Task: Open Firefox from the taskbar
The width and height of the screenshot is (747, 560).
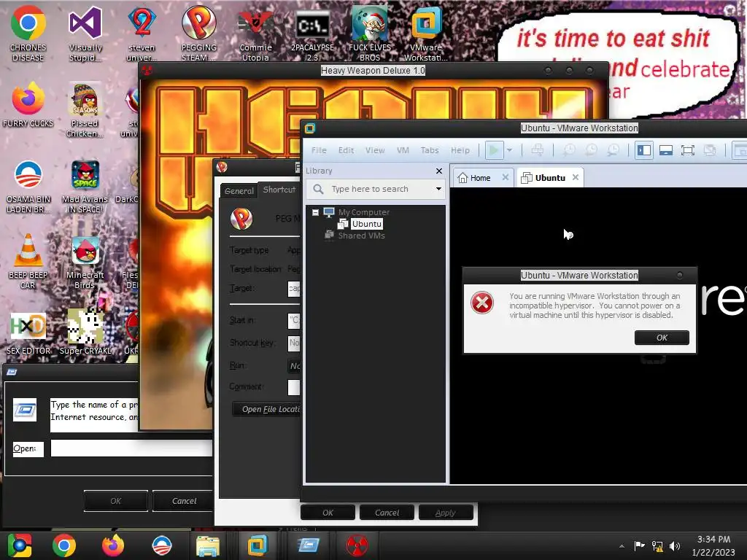Action: [113, 545]
